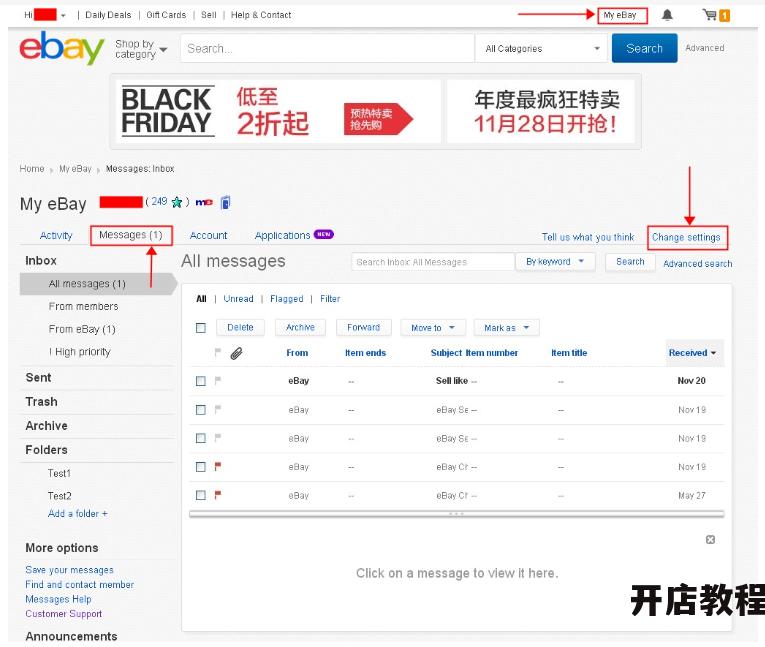Image resolution: width=765 pixels, height=647 pixels.
Task: Tick the select-all messages checkbox
Action: click(x=201, y=328)
